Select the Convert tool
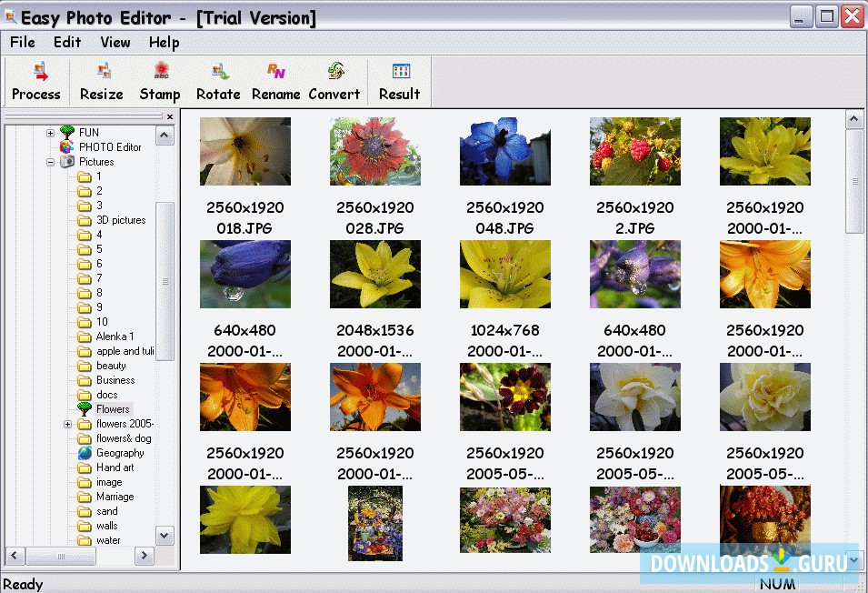 (334, 82)
